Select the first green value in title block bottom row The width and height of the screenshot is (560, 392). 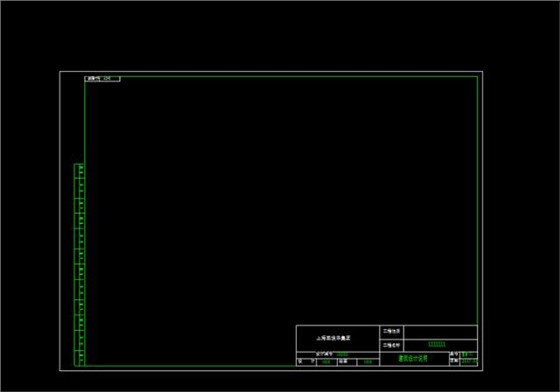(326, 362)
